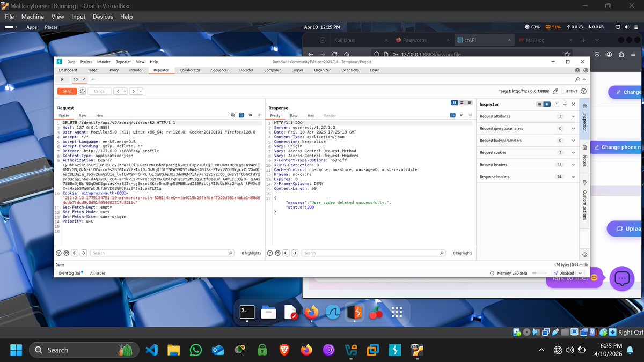This screenshot has height=362, width=644.
Task: Switch to Repeater tab 9
Action: click(62, 79)
